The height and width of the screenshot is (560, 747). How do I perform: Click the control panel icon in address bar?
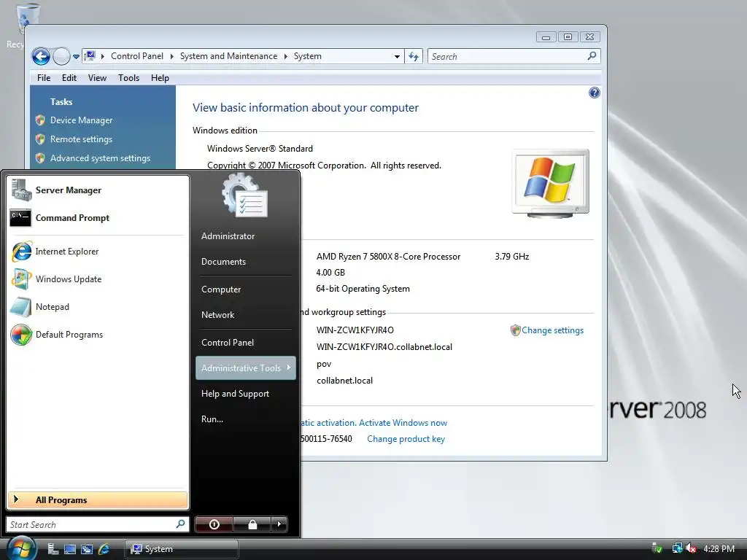(90, 56)
